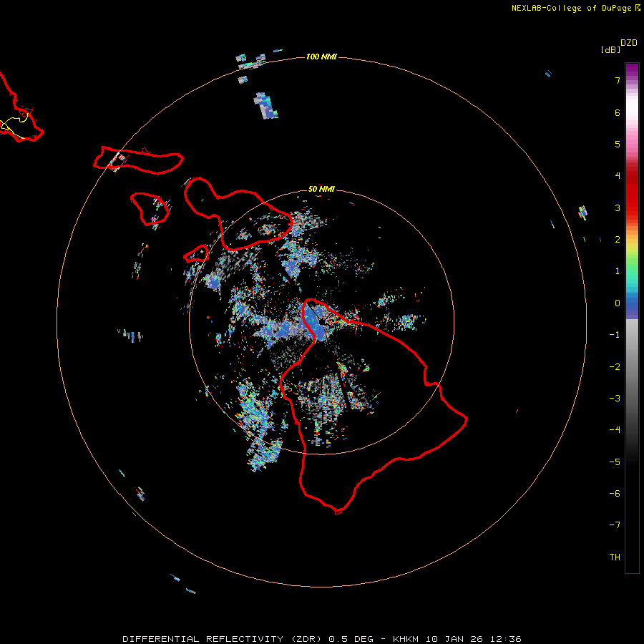The image size is (644, 644).
Task: Click the NEXLAB-College of DuPage watermark text
Action: coord(575,8)
